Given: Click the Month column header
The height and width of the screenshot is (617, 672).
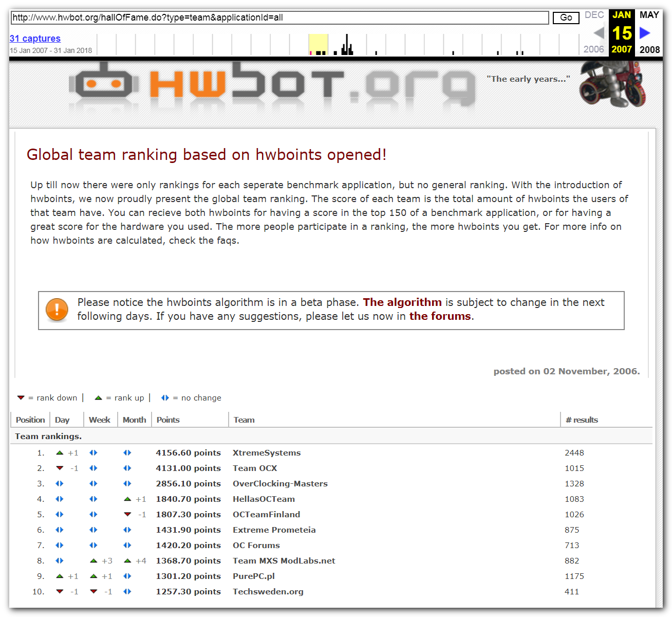Looking at the screenshot, I should [135, 420].
